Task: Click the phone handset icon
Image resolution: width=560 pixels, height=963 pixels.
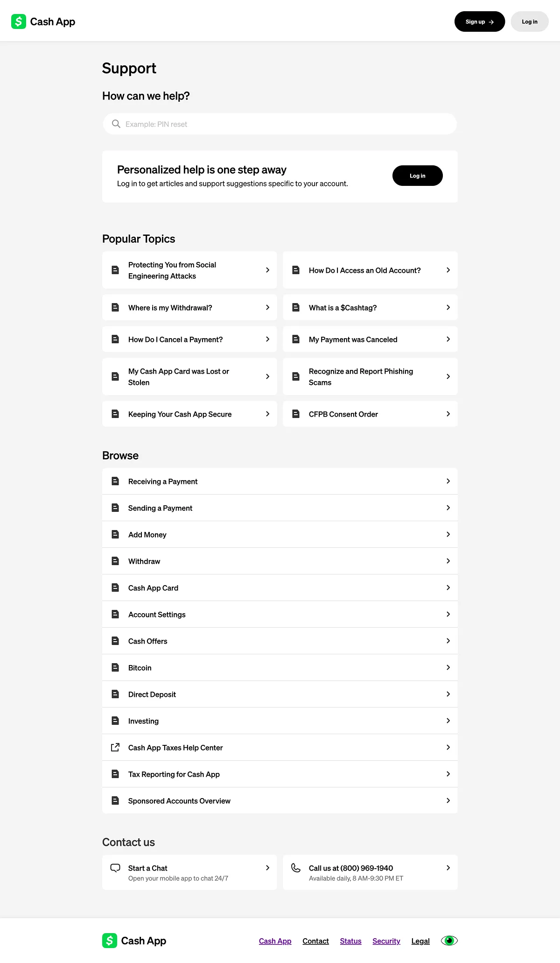Action: [x=296, y=868]
